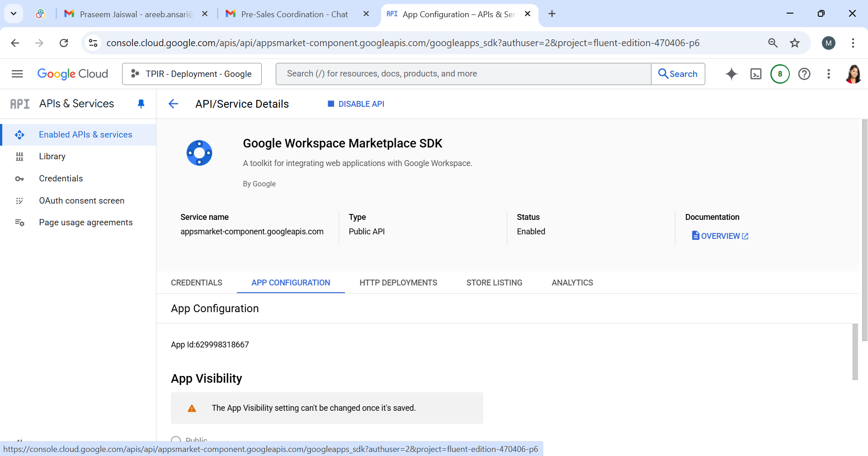The image size is (868, 456).
Task: Open the HTTP DEPLOYMENTS tab
Action: pyautogui.click(x=398, y=283)
